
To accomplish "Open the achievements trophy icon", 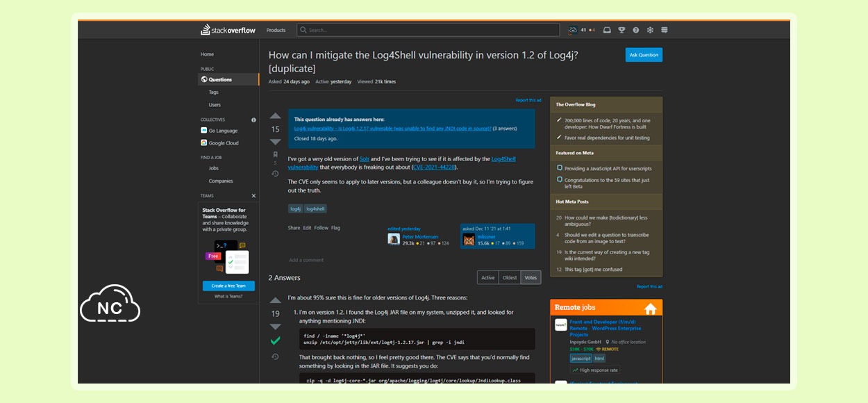I will click(621, 30).
